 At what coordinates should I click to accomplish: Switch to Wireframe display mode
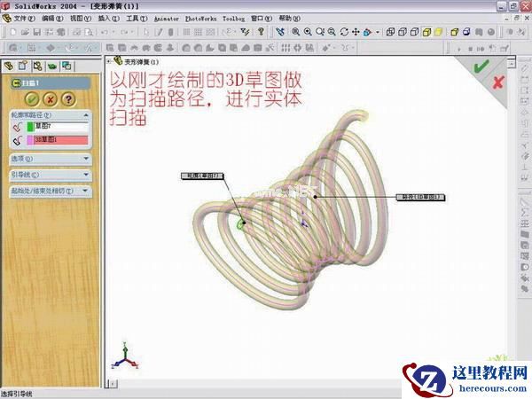(390, 32)
